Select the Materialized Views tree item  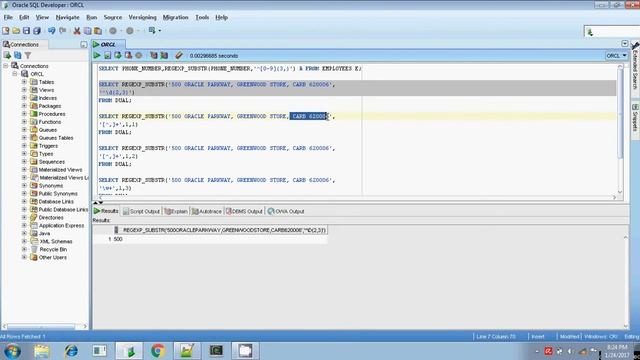click(60, 169)
